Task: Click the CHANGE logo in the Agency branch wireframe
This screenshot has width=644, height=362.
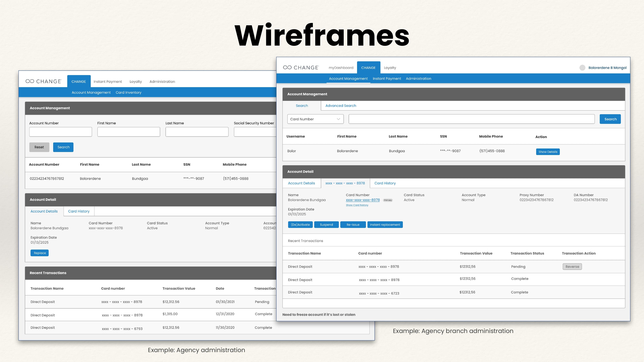Action: pyautogui.click(x=301, y=67)
